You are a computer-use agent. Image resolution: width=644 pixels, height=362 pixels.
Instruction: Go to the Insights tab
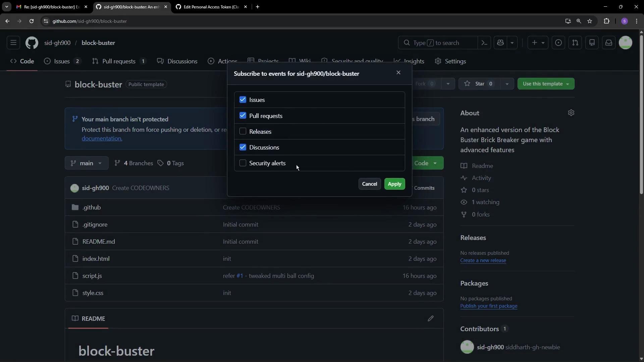tap(409, 61)
